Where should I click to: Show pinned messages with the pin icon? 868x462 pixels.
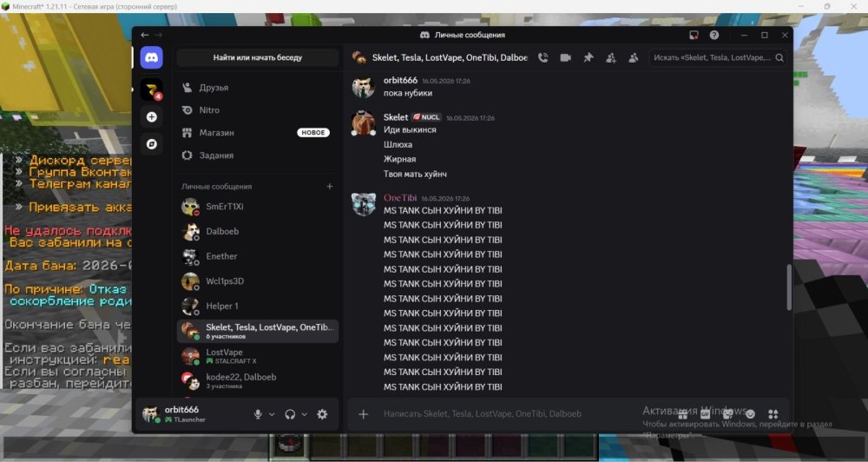pos(588,57)
